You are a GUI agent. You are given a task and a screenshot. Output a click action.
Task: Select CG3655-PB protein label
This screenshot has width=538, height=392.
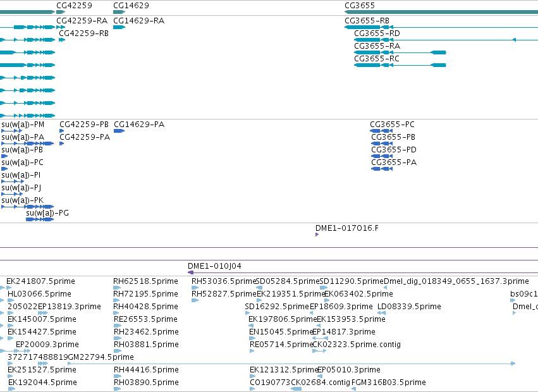pos(393,137)
